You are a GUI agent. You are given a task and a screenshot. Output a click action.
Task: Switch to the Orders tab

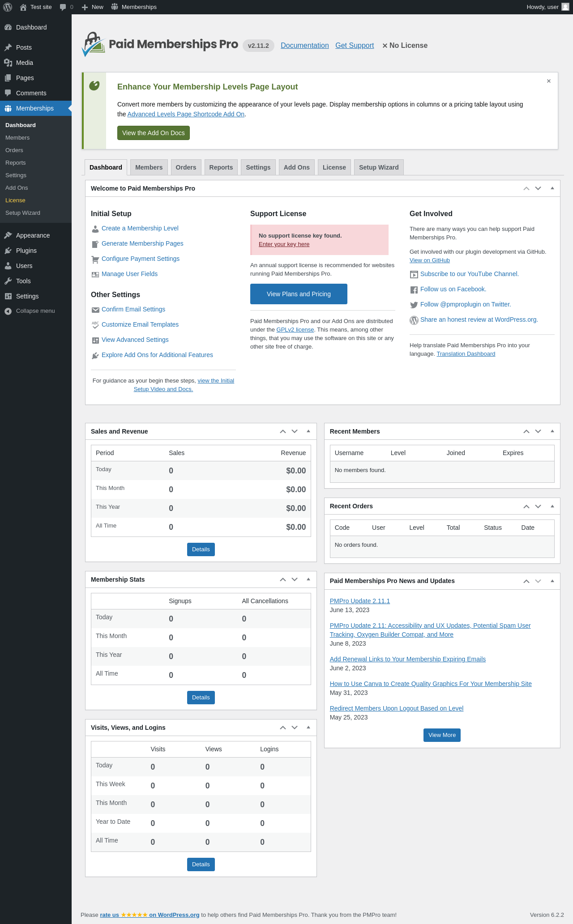point(186,167)
